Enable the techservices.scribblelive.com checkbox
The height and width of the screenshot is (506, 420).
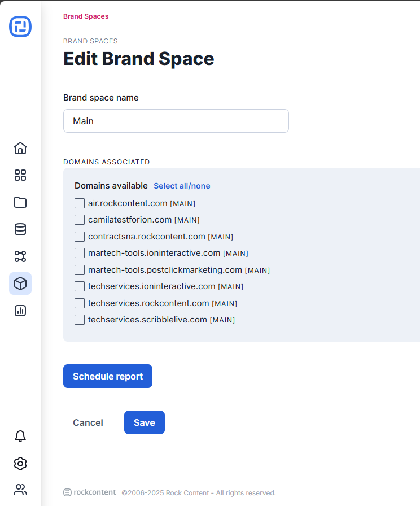80,320
